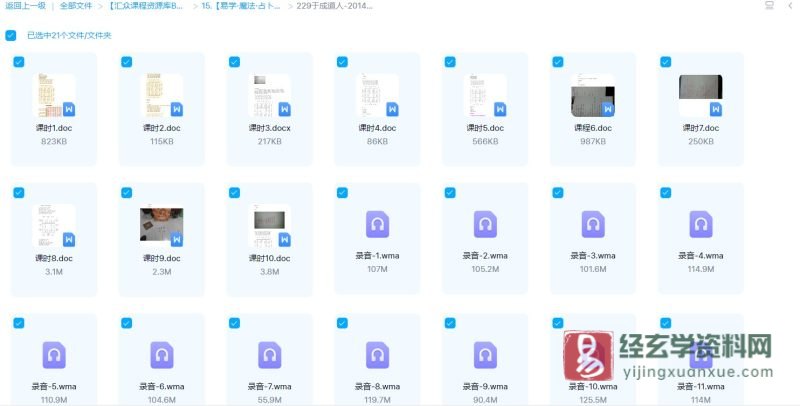Open the 课时9.doc photo thumbnail
Viewport: 800px width, 406px height.
[162, 225]
